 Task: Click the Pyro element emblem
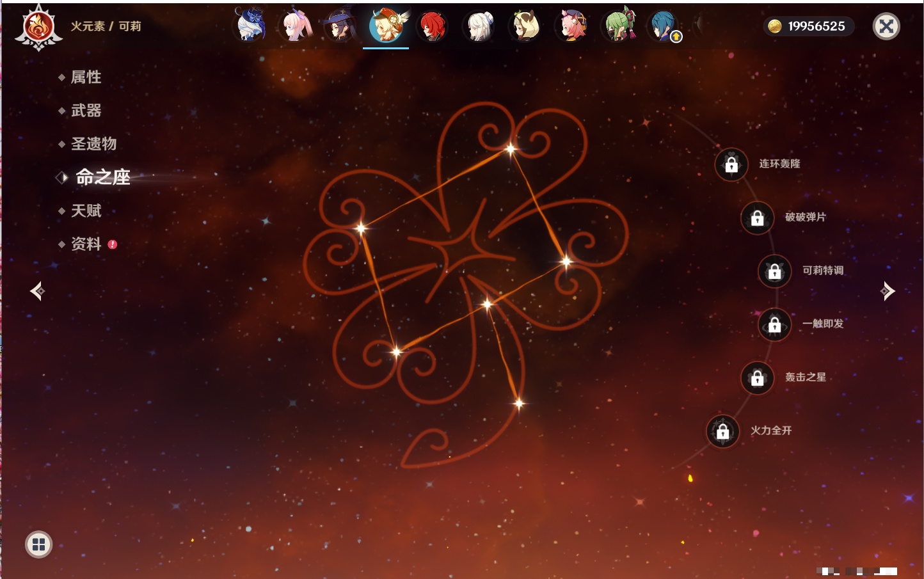[38, 27]
